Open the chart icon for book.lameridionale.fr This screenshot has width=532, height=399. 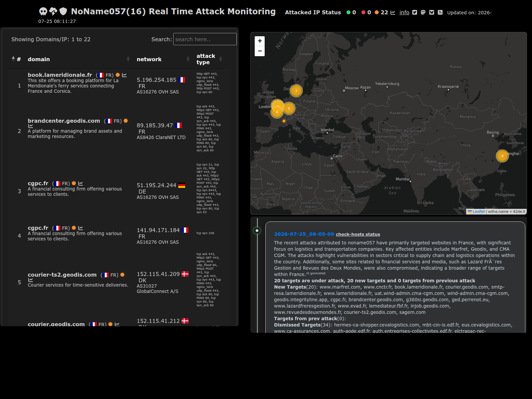124,75
